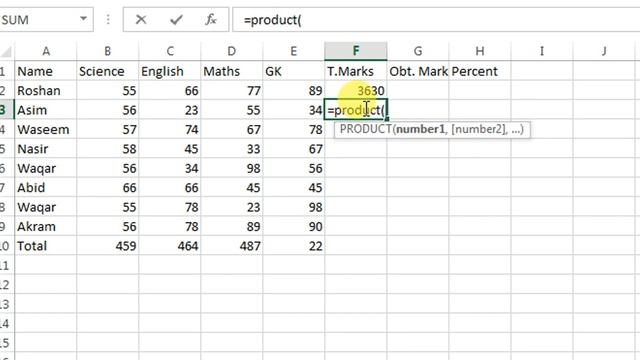Click the GK total cell 22

(x=294, y=246)
